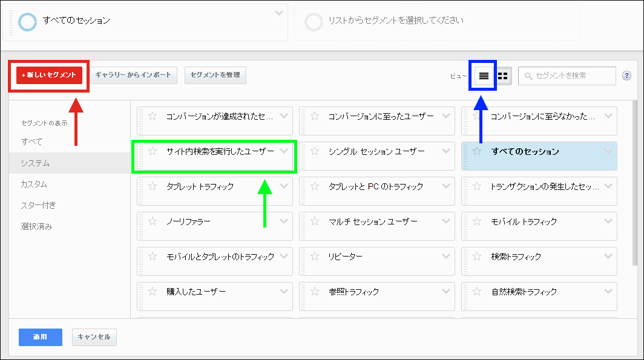Expand dropdown arrow on サイト内検索を実行したユーザー
This screenshot has height=360, width=644.
click(284, 151)
